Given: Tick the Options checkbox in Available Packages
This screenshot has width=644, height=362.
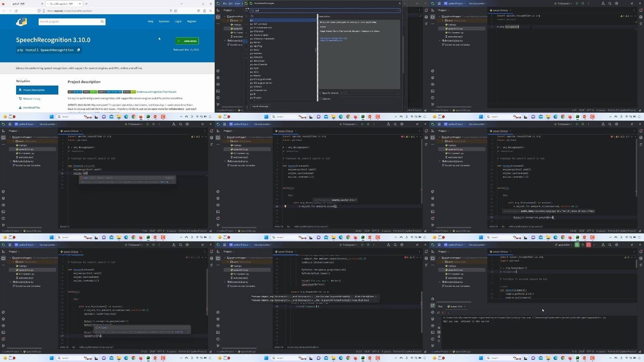Looking at the screenshot, I should click(x=320, y=99).
